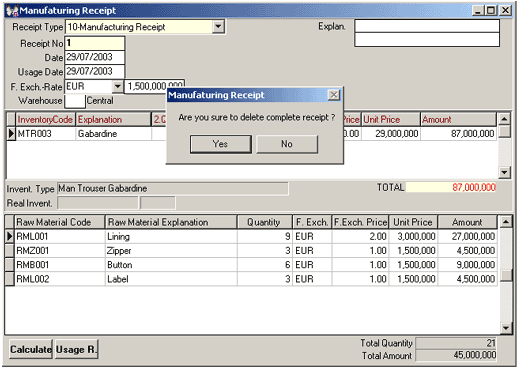Click the Total Amount field 45,000,000
This screenshot has height=370, width=520.
coord(456,355)
